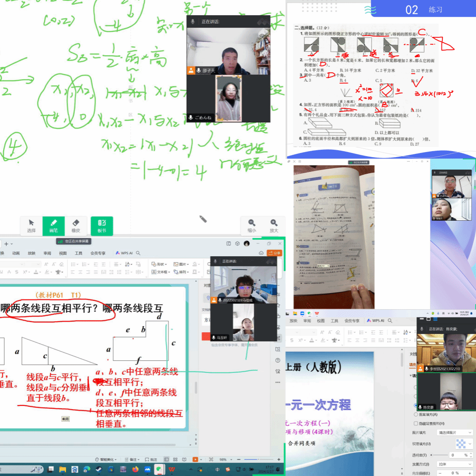The width and height of the screenshot is (476, 476).
Task: Expand the 纹理填充 texture swatch dropdown
Action: 470,444
